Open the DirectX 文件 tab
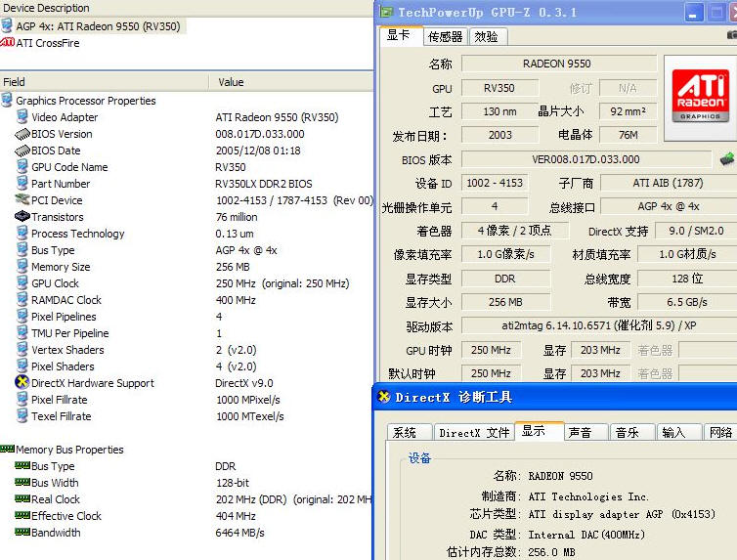 (473, 433)
